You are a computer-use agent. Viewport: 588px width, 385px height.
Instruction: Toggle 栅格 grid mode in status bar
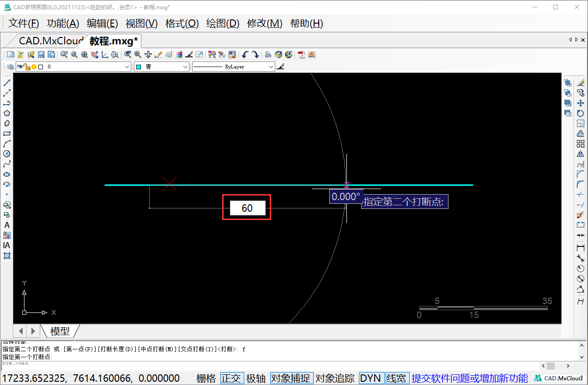point(206,378)
